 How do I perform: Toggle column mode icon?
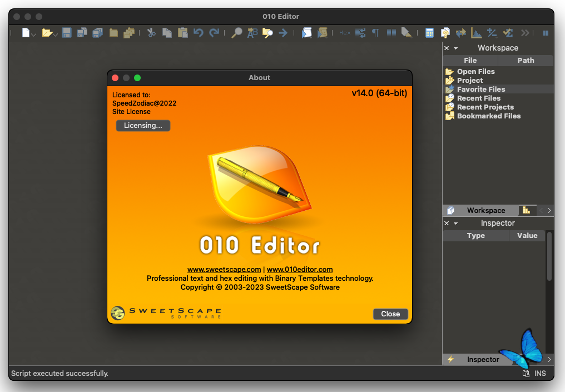391,33
